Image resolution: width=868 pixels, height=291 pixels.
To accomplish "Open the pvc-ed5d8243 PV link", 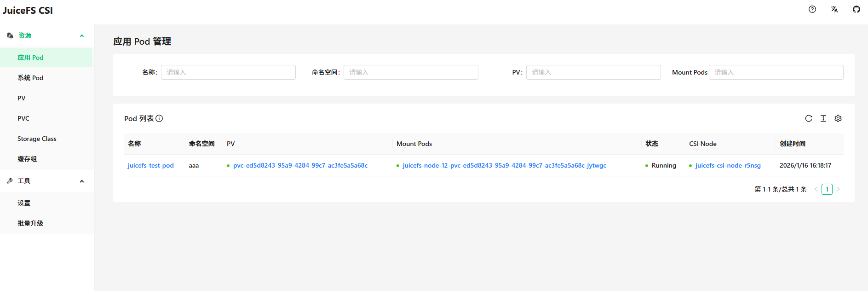I will pyautogui.click(x=300, y=165).
